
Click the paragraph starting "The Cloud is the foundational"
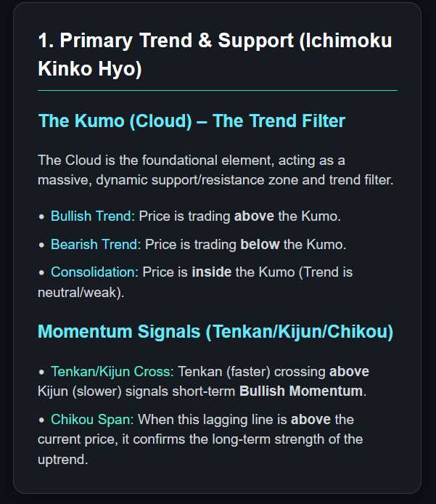tap(215, 169)
